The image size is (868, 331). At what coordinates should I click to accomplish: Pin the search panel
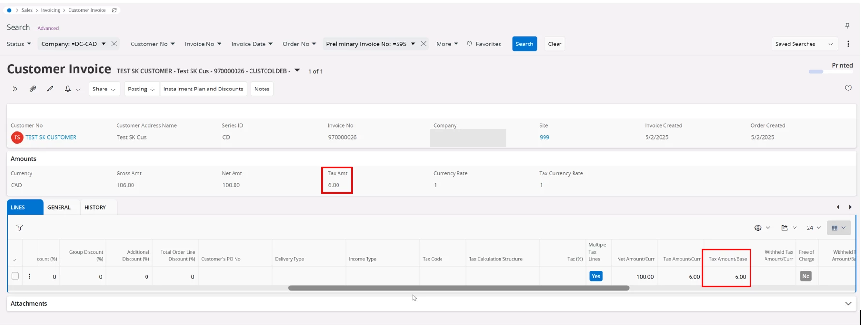pos(847,26)
